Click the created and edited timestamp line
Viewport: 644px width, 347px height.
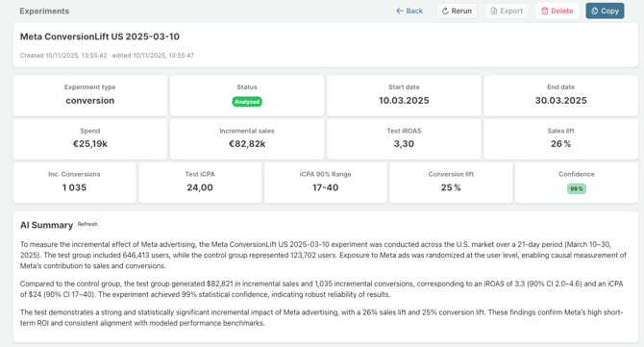(x=108, y=56)
